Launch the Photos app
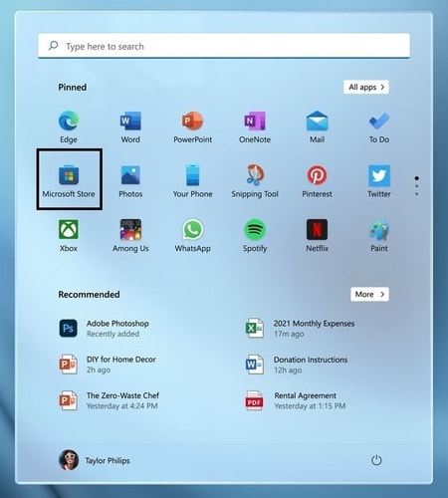 130,181
